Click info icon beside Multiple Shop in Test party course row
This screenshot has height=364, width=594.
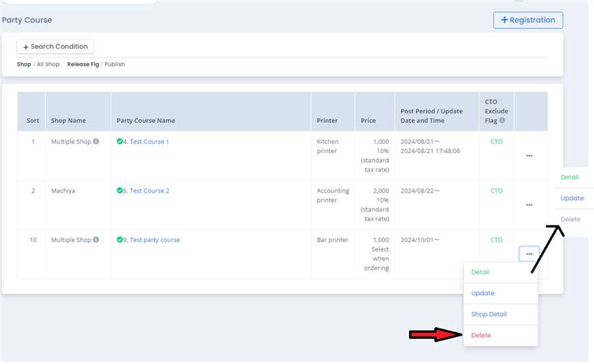pyautogui.click(x=96, y=240)
